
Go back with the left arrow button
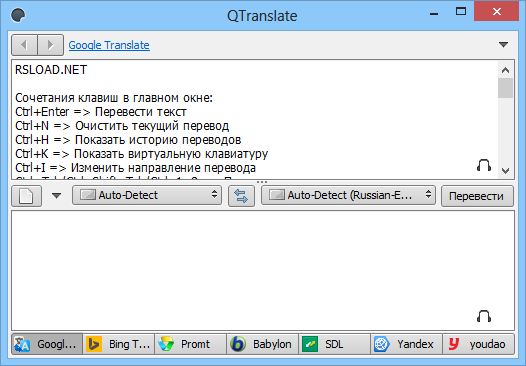pos(24,45)
